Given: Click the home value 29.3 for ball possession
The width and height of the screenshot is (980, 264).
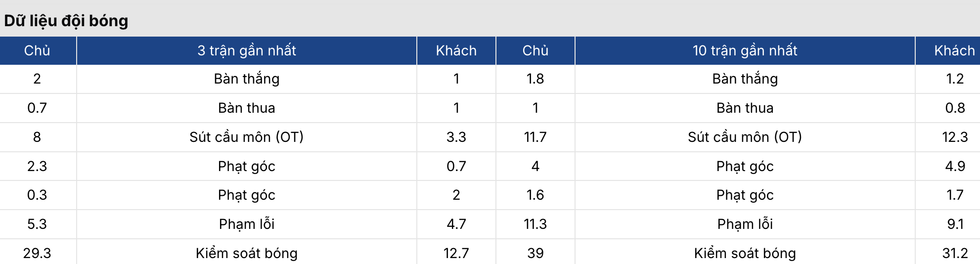Looking at the screenshot, I should (37, 253).
